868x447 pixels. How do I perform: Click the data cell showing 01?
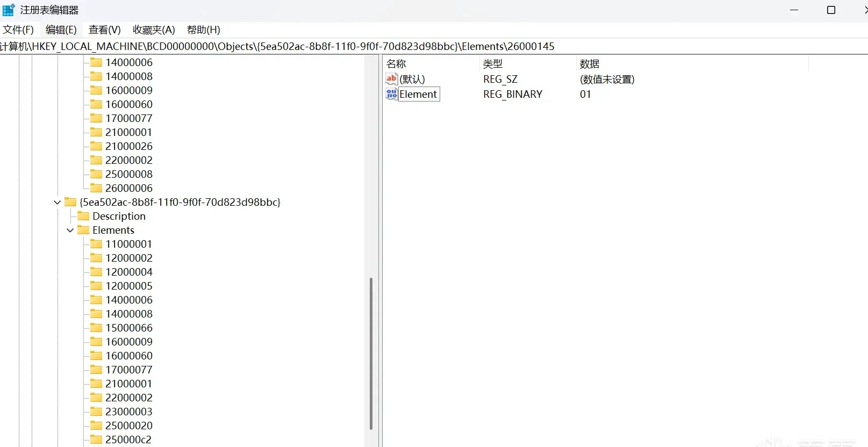[585, 94]
